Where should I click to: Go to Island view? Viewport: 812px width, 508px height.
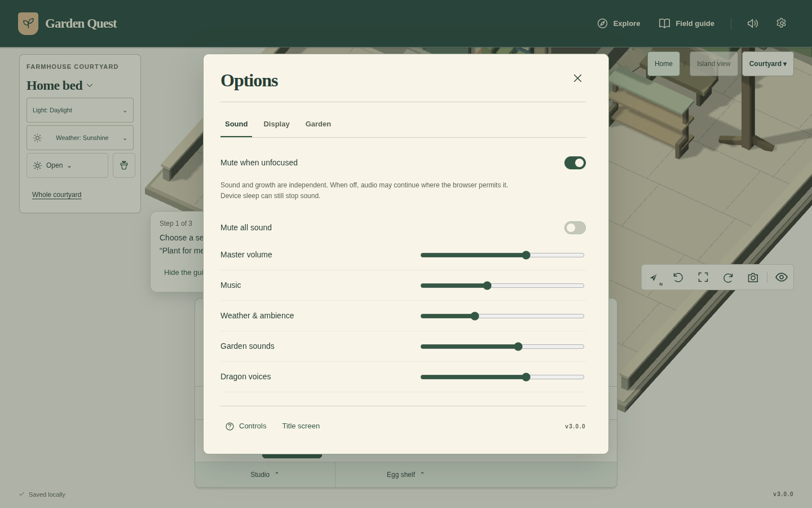(714, 64)
